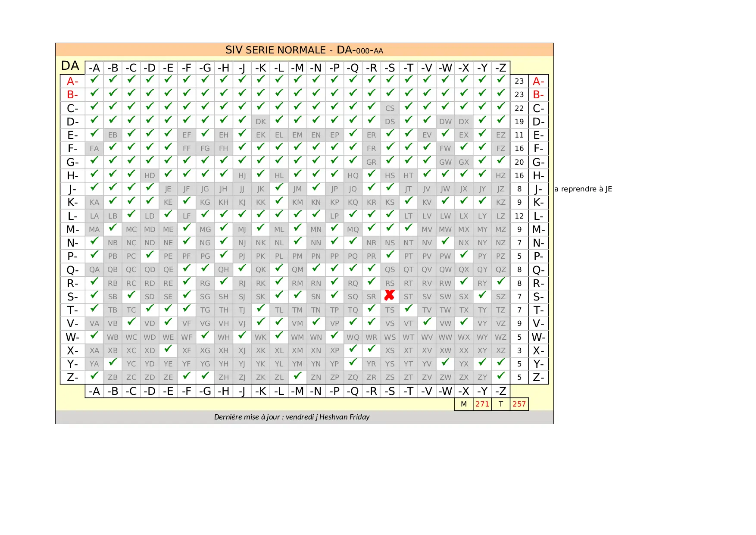Click the checkmark at row W-, column -P

pyautogui.click(x=334, y=336)
